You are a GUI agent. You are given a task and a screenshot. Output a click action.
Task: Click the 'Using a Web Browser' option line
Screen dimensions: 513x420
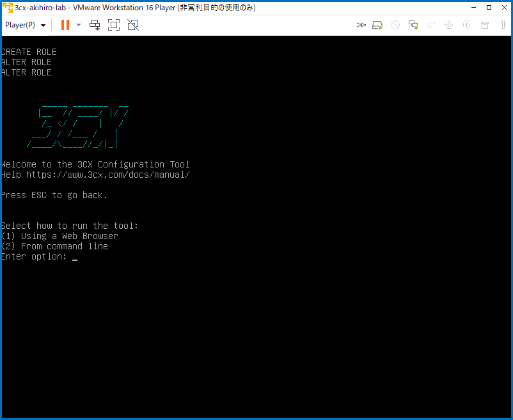59,236
